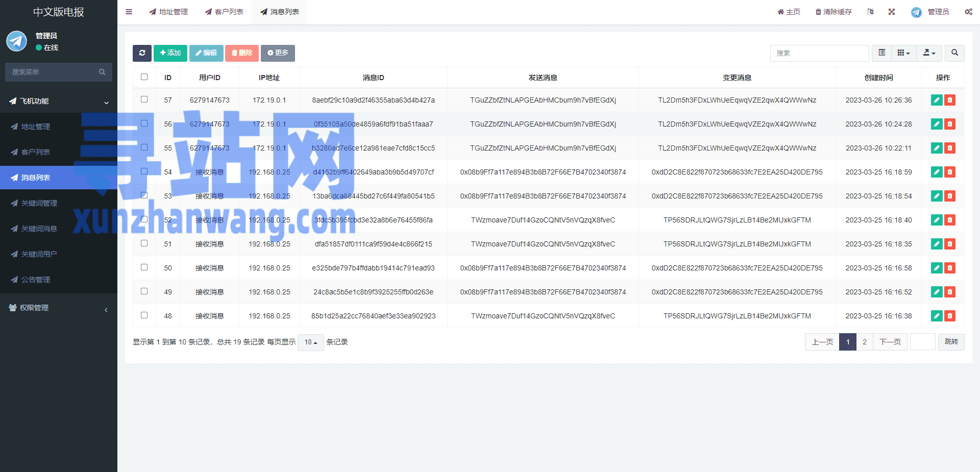Viewport: 980px width, 472px height.
Task: Check the select-all header checkbox
Action: (144, 77)
